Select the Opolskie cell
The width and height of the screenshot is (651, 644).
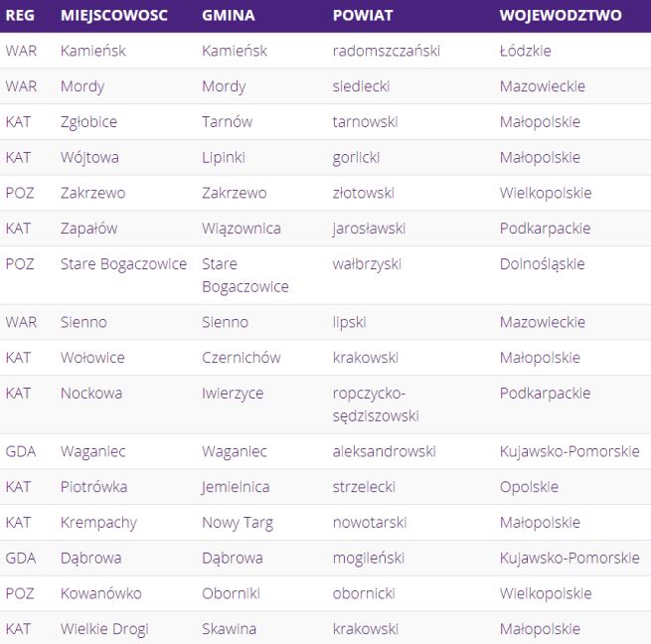[529, 487]
